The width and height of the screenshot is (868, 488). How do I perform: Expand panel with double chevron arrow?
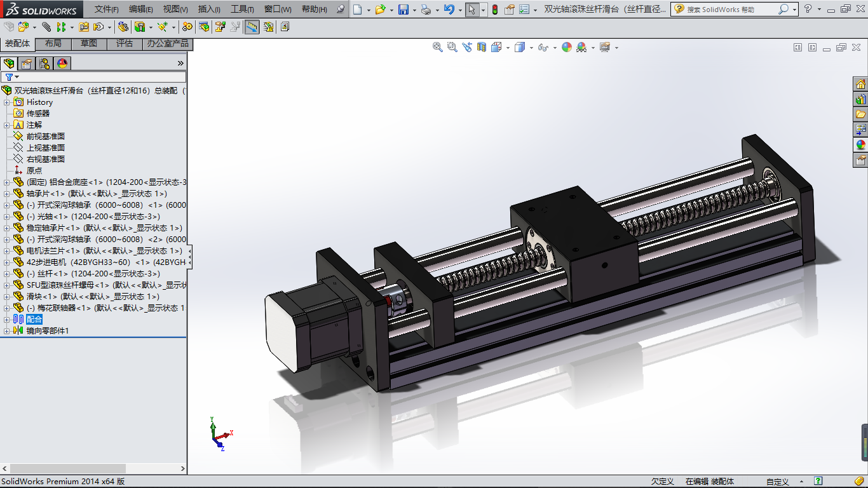(x=180, y=63)
